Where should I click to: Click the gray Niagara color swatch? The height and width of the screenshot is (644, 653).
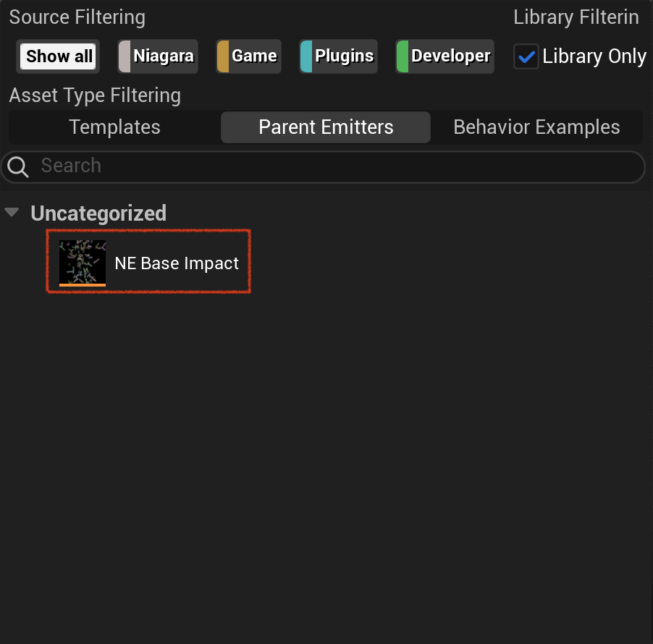[125, 56]
